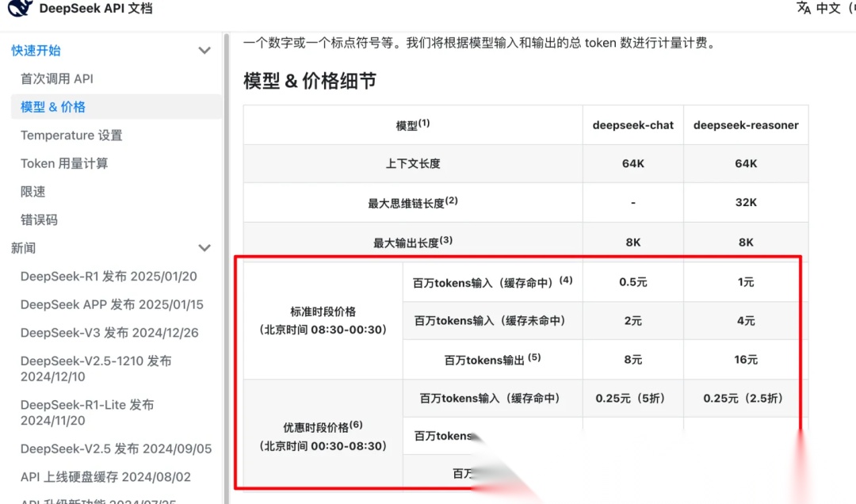Image resolution: width=856 pixels, height=504 pixels.
Task: Click 百万tokens输出 (5) row label
Action: (x=492, y=359)
